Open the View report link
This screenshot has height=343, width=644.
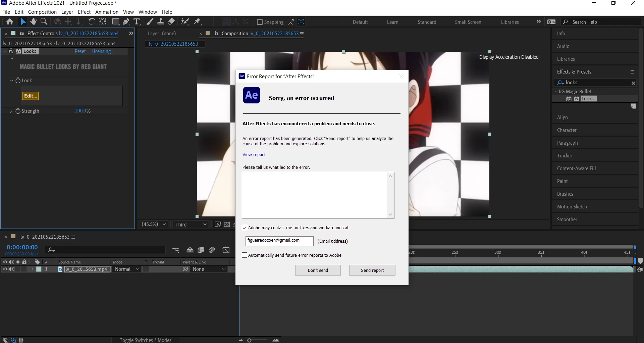pyautogui.click(x=254, y=155)
